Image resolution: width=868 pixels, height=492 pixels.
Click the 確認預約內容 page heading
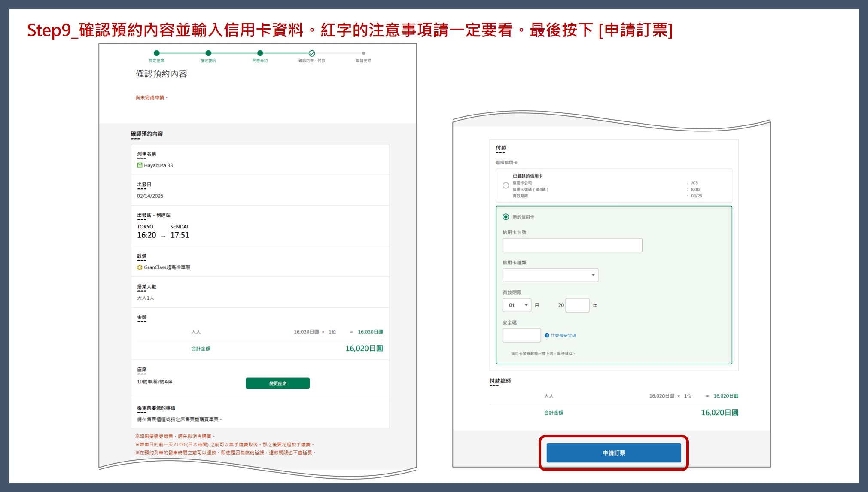(x=161, y=74)
